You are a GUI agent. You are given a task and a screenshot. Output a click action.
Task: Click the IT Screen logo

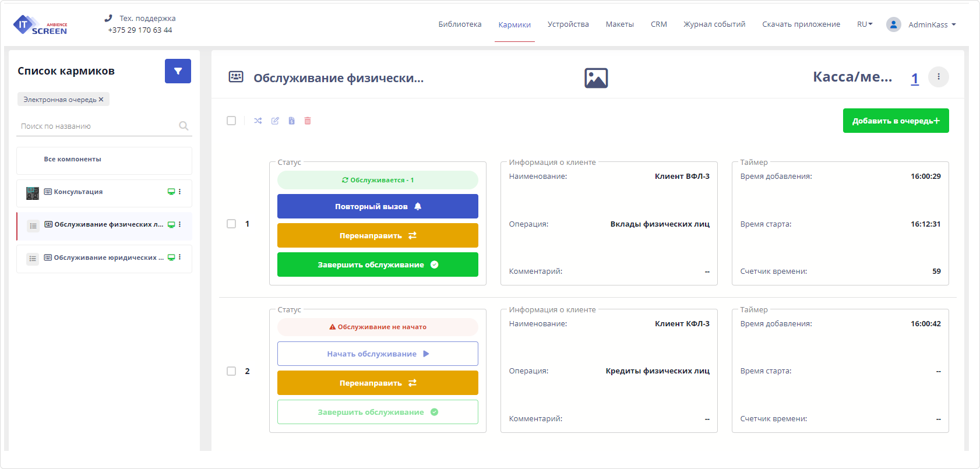pos(40,25)
